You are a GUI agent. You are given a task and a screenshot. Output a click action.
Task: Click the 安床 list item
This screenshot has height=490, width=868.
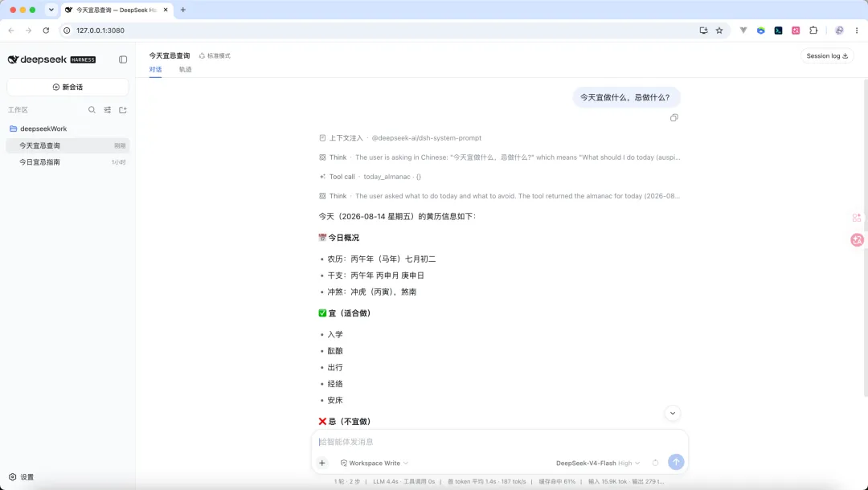(335, 400)
